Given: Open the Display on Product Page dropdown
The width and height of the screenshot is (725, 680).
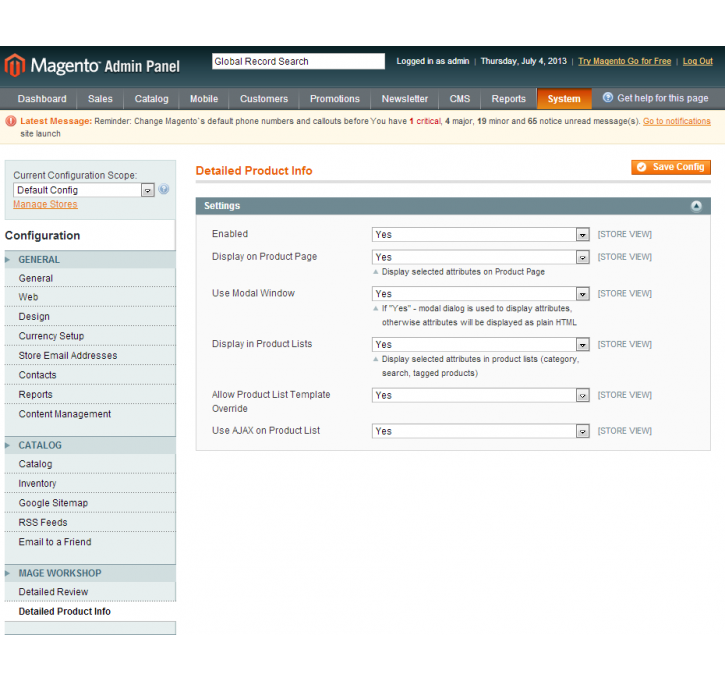Looking at the screenshot, I should 480,257.
